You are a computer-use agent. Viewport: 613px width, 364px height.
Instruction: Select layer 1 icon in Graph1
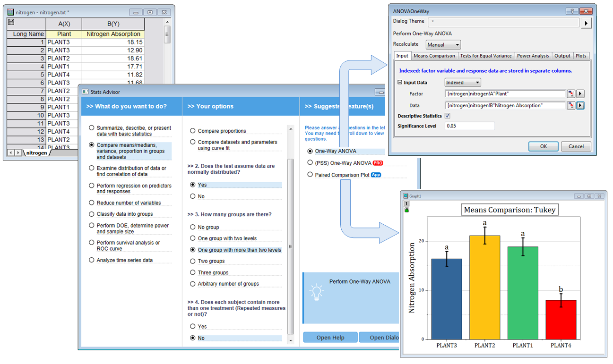coord(406,203)
